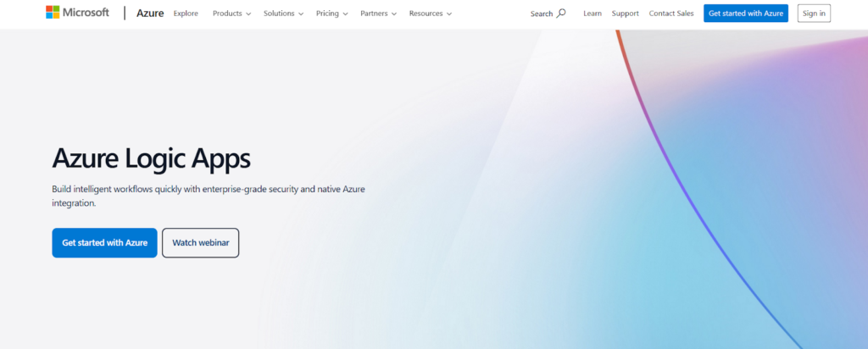This screenshot has width=868, height=349.
Task: Click the 'Build intelligent workflows' description text
Action: [209, 196]
